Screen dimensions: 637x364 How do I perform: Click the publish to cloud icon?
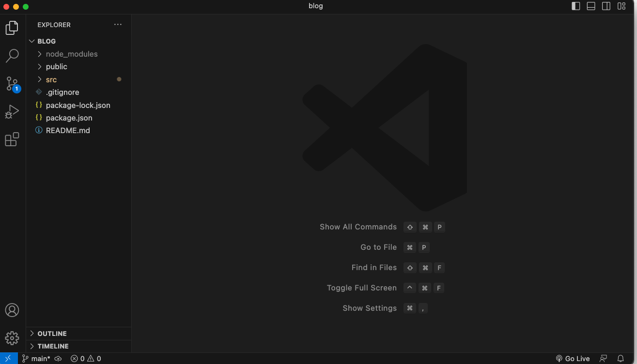[x=58, y=359]
